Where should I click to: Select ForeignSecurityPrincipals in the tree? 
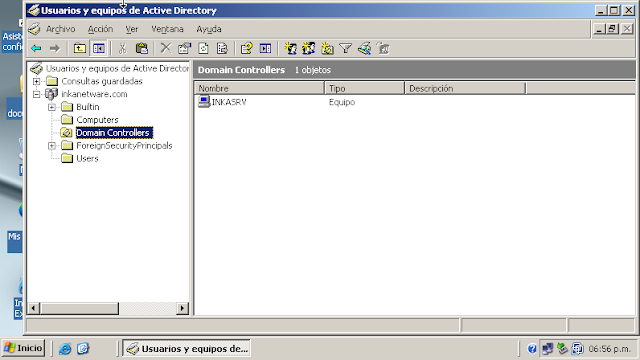coord(124,146)
